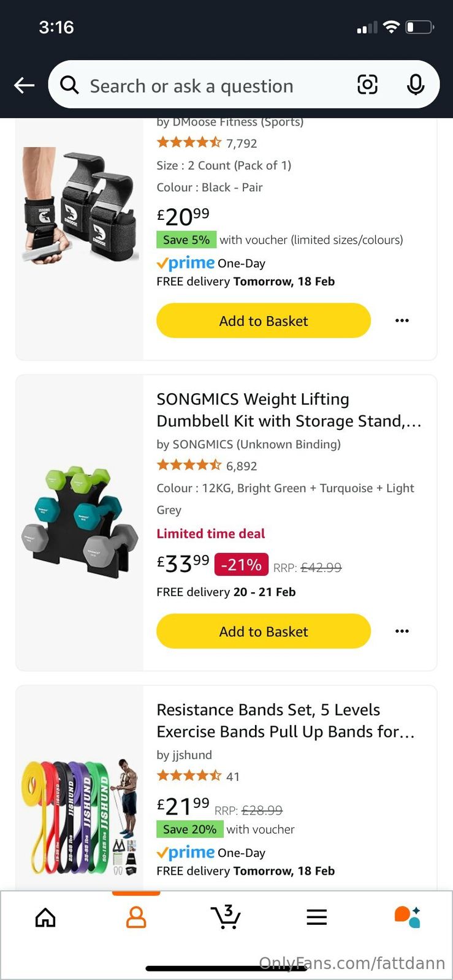Viewport: 453px width, 980px height.
Task: Open camera lens search icon
Action: tap(367, 85)
